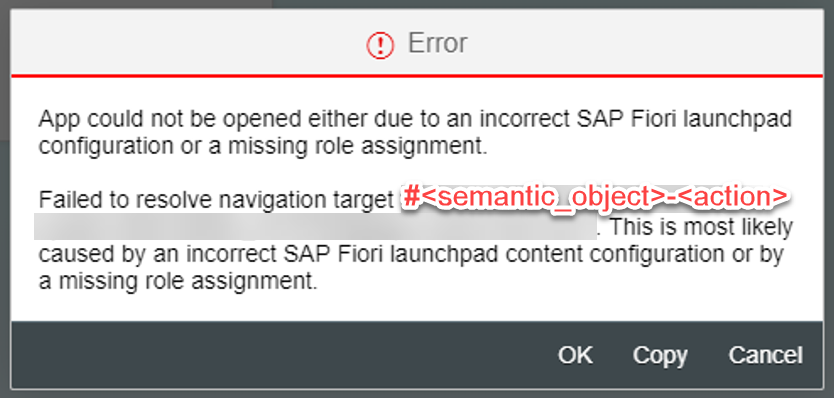The width and height of the screenshot is (834, 398).
Task: Click the blurred navigation target text
Action: [315, 227]
